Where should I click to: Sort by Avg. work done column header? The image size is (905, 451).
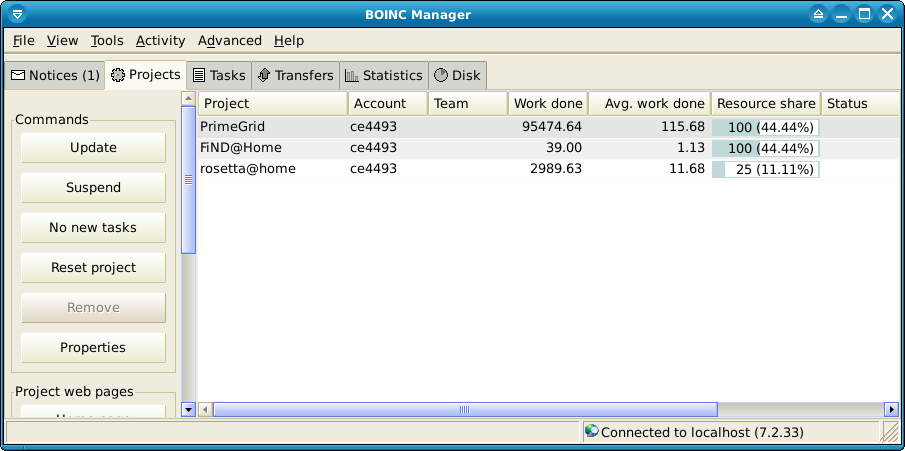(x=650, y=103)
